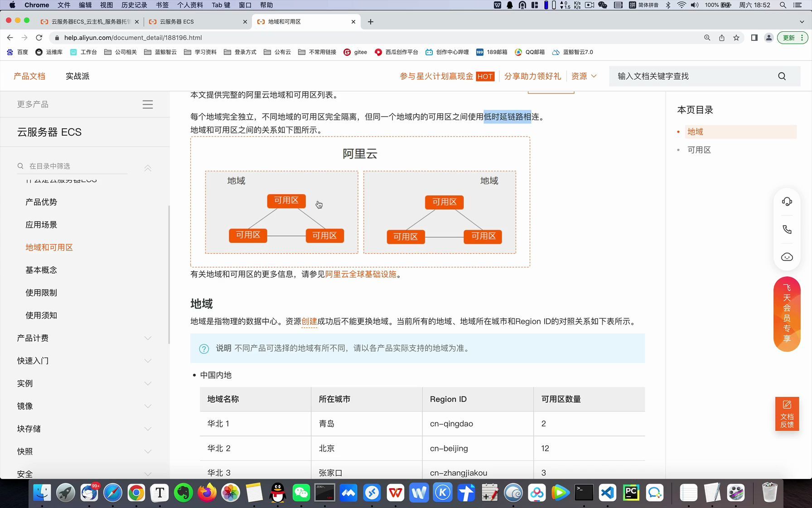This screenshot has height=508, width=812.
Task: Click the document search magnifier icon
Action: 782,76
